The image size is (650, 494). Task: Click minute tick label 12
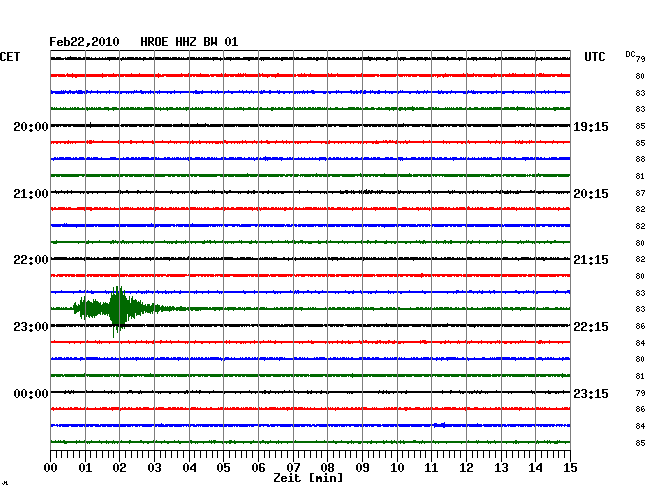pyautogui.click(x=466, y=467)
